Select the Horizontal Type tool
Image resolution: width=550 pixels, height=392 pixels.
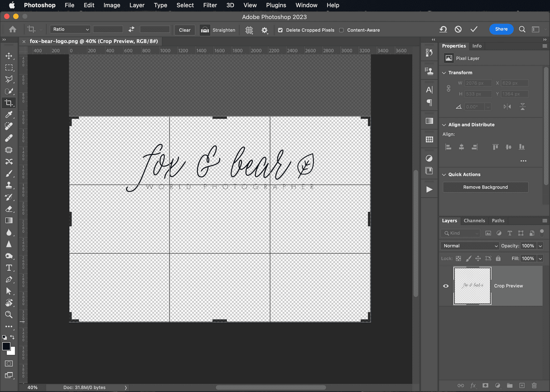pos(9,267)
